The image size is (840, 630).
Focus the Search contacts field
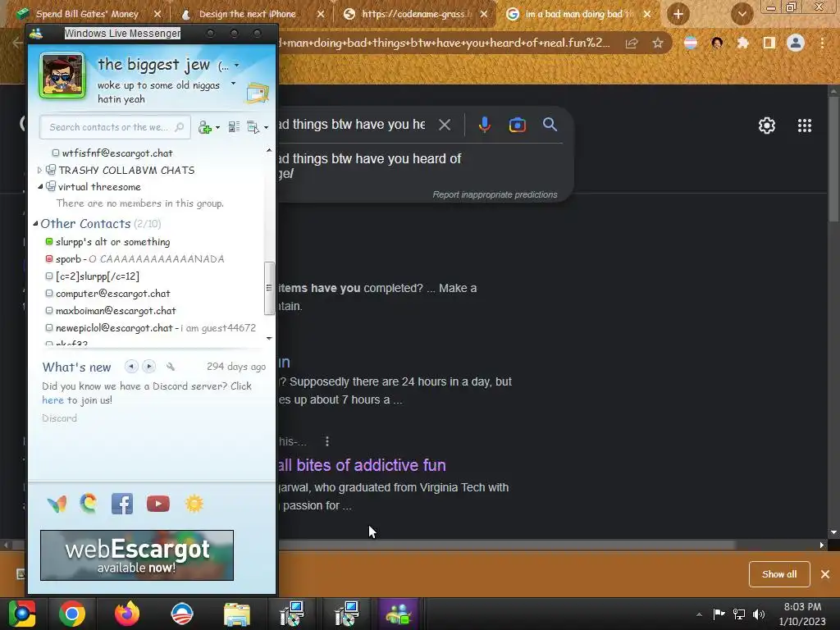coord(114,127)
